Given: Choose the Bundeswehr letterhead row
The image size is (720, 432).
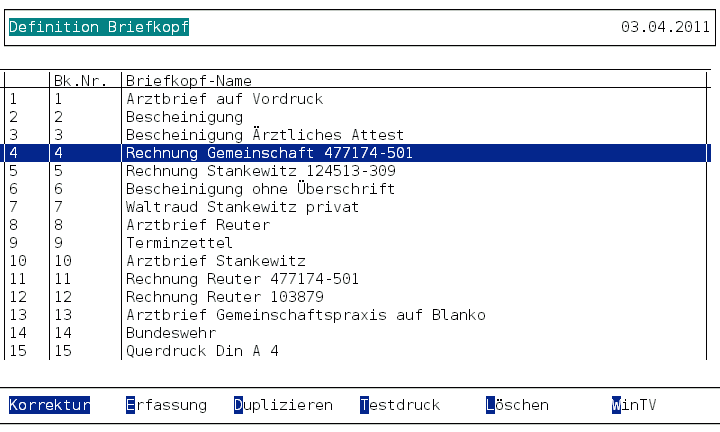Looking at the screenshot, I should [357, 333].
